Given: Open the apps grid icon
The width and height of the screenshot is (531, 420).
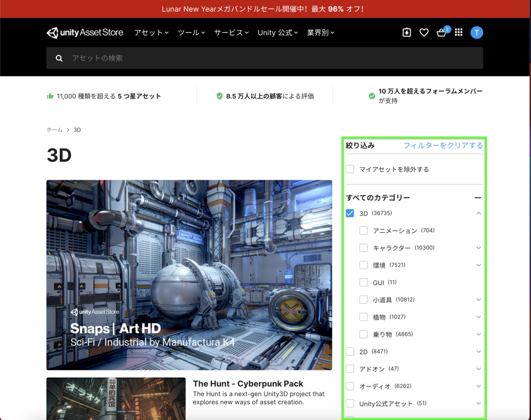Looking at the screenshot, I should click(x=458, y=32).
